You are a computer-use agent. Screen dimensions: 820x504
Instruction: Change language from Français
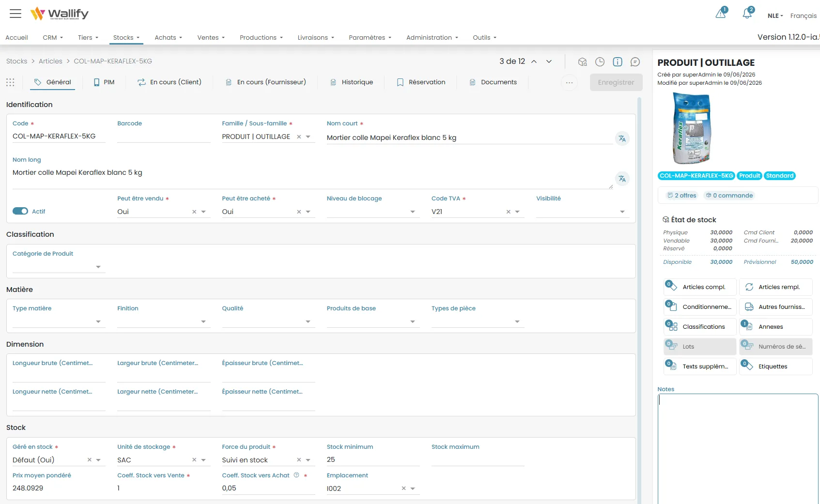click(x=803, y=16)
